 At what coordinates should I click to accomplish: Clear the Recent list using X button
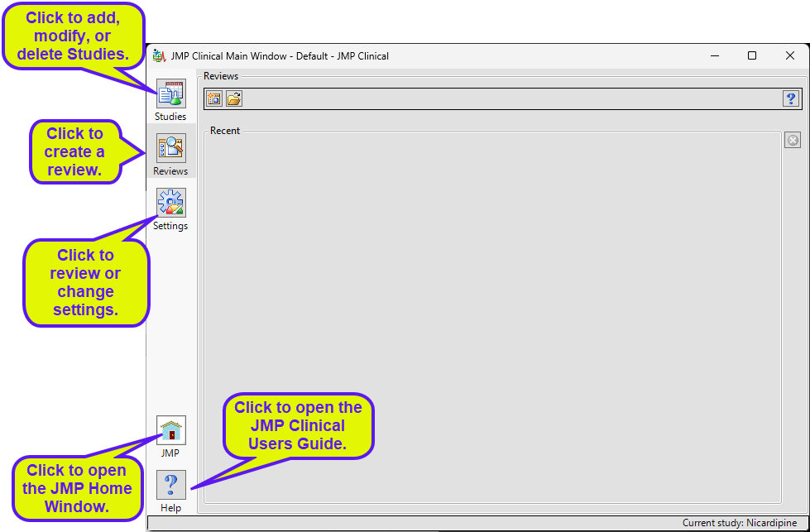point(793,140)
